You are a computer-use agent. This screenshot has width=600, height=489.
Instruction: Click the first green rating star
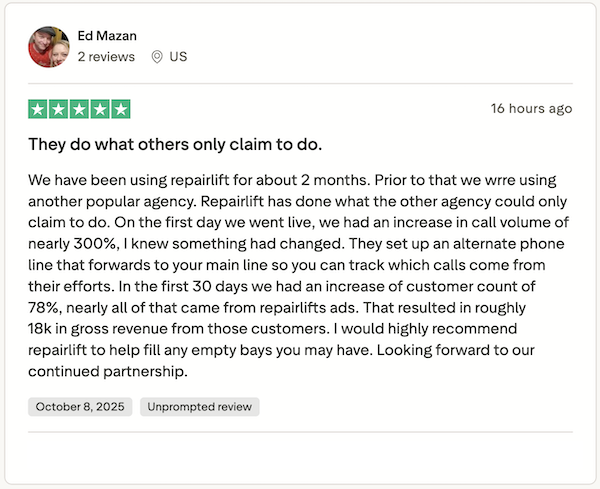pyautogui.click(x=39, y=109)
